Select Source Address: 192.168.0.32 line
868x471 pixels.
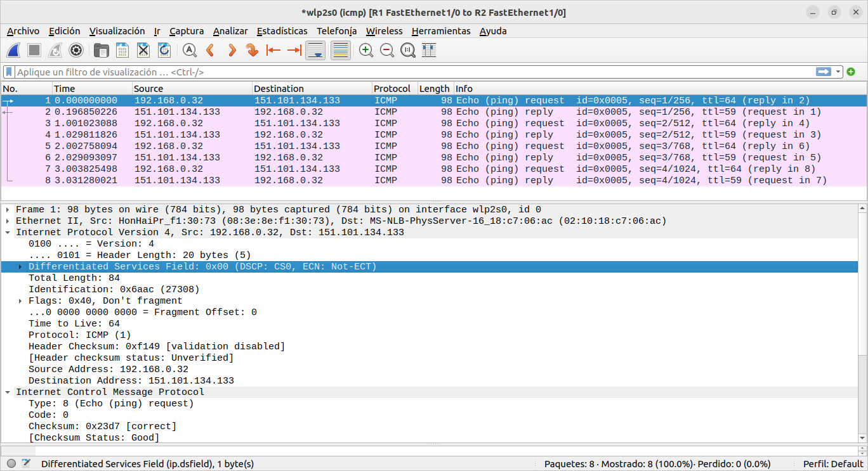(109, 369)
